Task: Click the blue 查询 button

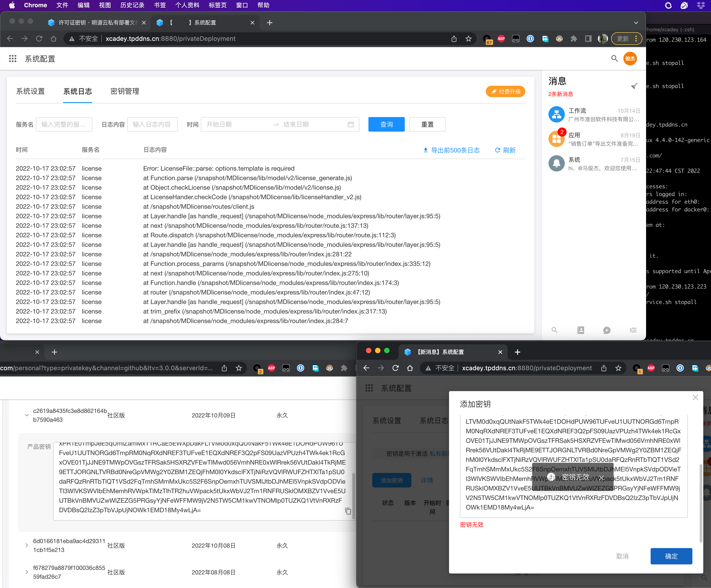Action: (386, 124)
